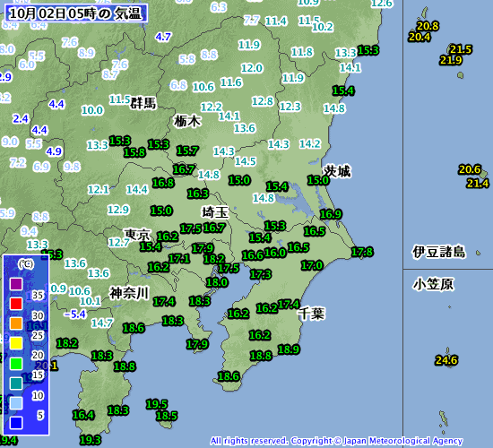The width and height of the screenshot is (493, 448).
Task: Select the 18.0 reading by Tokyo Bay
Action: tap(217, 282)
